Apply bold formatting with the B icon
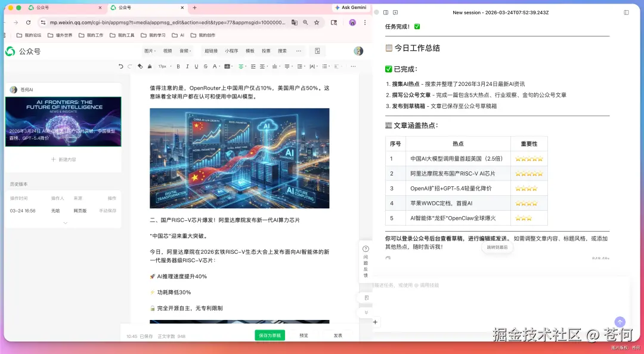Viewport: 644px width, 354px height. (177, 66)
